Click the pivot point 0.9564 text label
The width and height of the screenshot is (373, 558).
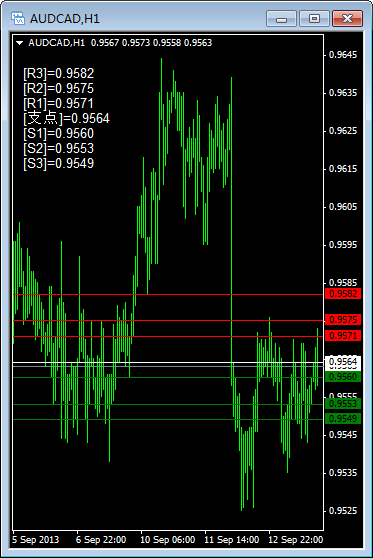point(67,118)
